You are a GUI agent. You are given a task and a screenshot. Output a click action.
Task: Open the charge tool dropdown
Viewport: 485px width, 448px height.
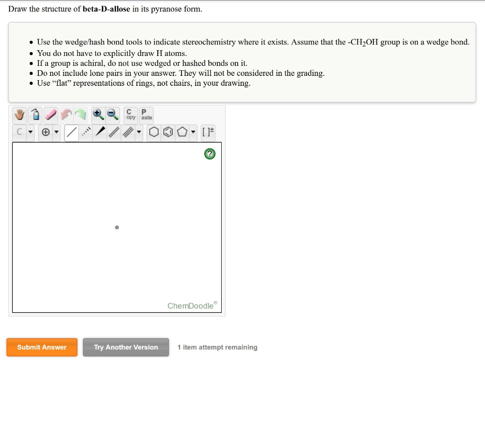56,132
